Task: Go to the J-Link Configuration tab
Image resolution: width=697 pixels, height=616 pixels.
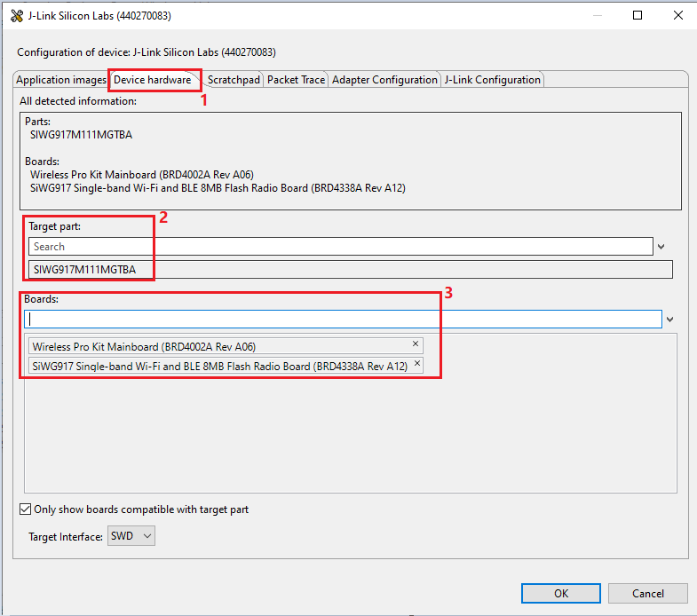Action: [493, 80]
